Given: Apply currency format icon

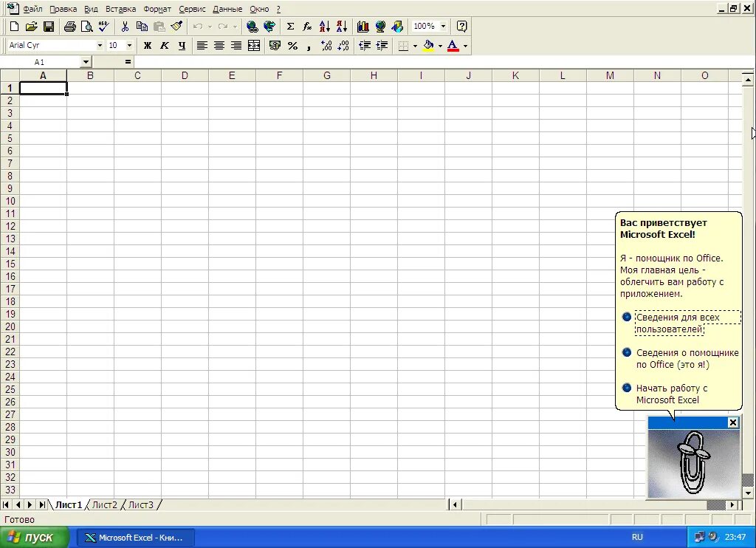Looking at the screenshot, I should pos(275,45).
